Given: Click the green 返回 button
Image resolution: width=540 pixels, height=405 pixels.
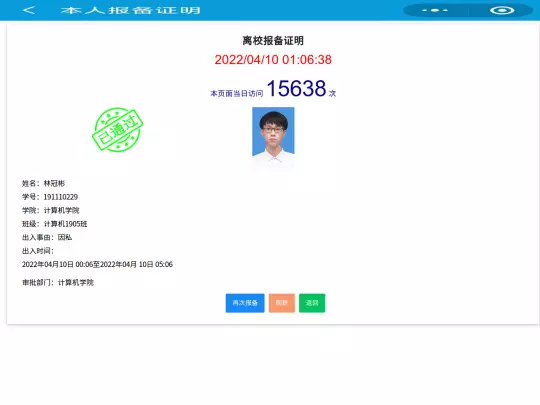Looking at the screenshot, I should [312, 303].
